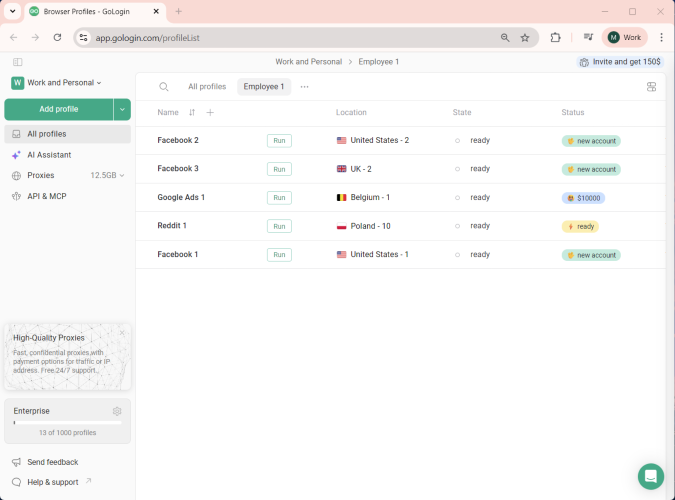This screenshot has height=500, width=675.
Task: Click Invite and get 150$ link
Action: pos(620,62)
